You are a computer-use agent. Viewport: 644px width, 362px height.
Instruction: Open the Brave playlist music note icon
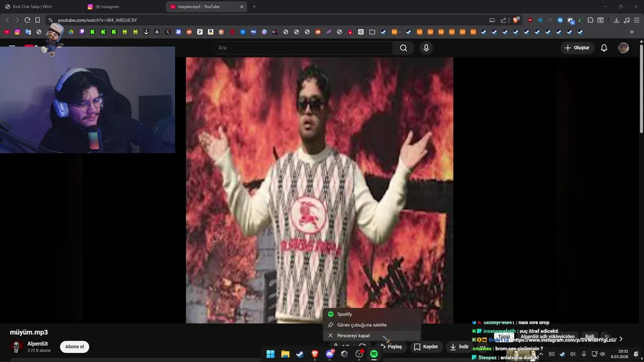click(626, 20)
